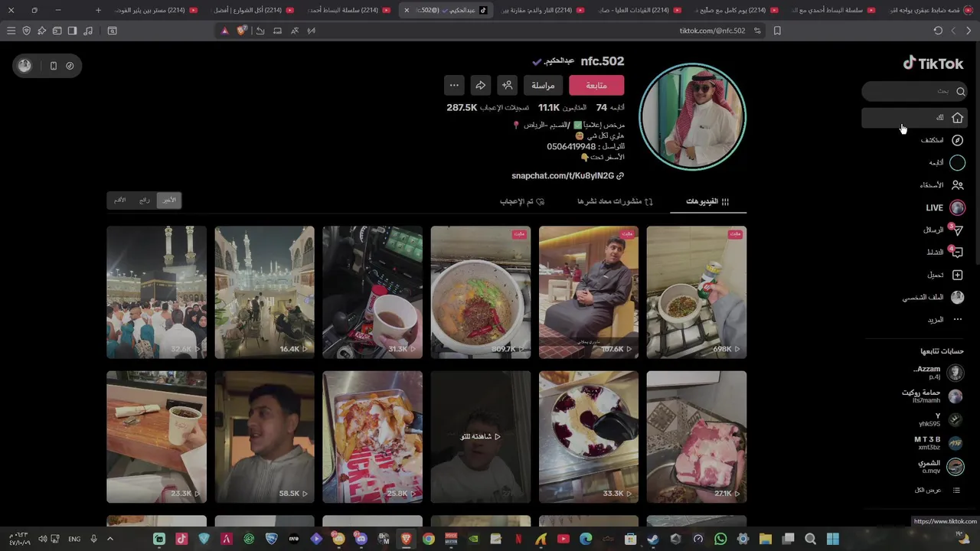The image size is (980, 551).
Task: Open followed account الشمري
Action: coord(940,466)
